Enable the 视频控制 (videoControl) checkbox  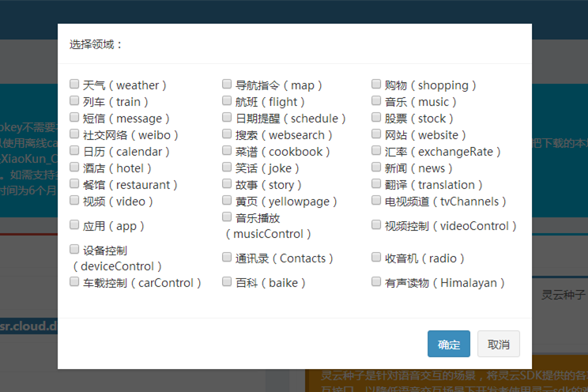tap(377, 224)
